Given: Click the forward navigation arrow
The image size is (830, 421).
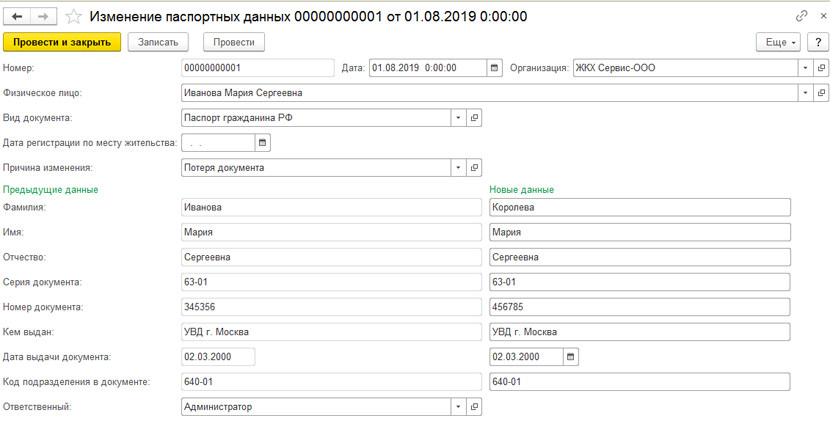Looking at the screenshot, I should pyautogui.click(x=43, y=17).
